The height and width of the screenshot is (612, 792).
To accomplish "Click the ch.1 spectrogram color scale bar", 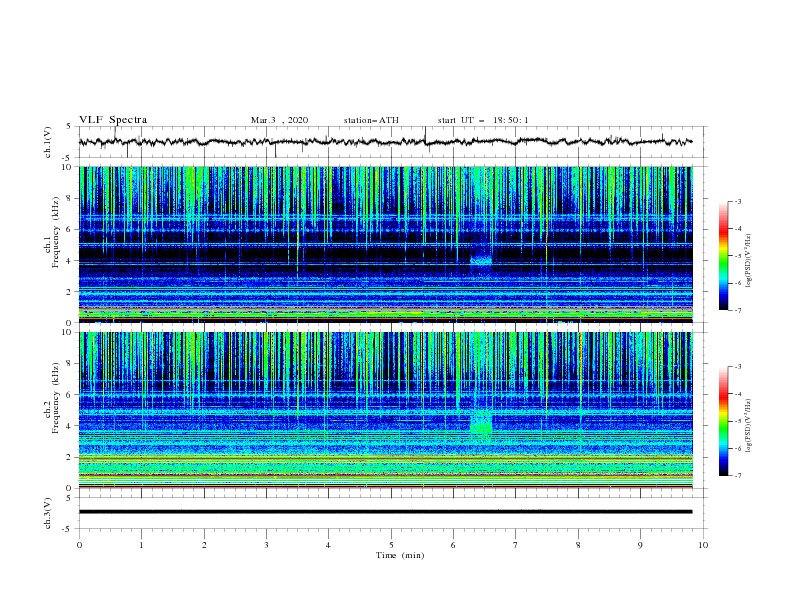I will [724, 256].
